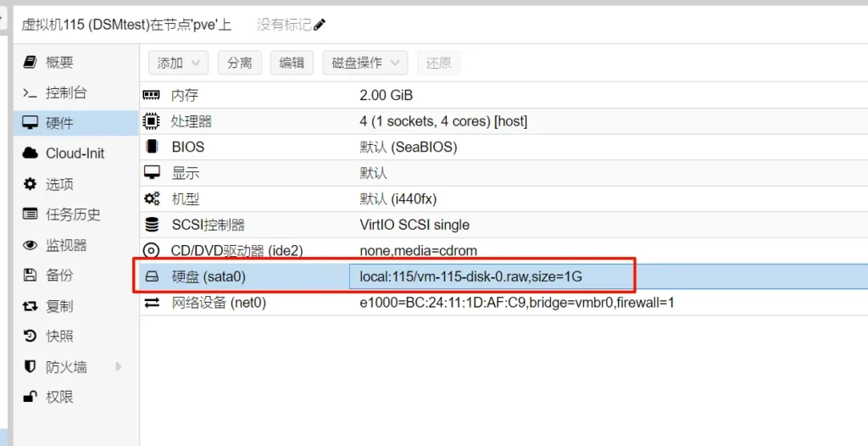868x446 pixels.
Task: Click the floppy disk icon for 备份
Action: tap(31, 276)
